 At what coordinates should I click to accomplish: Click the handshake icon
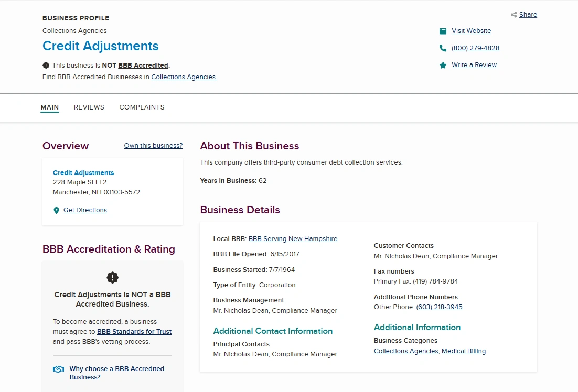[x=58, y=369]
